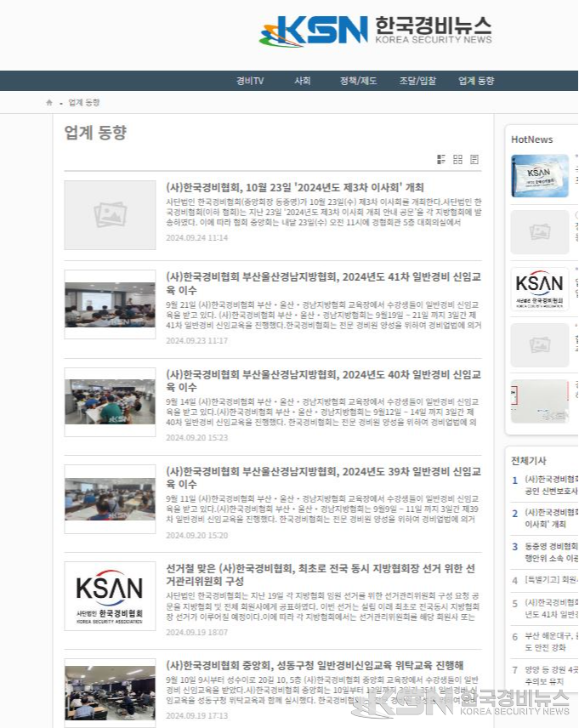579x728 pixels.
Task: Open 전체기사 item 7 양양 등 강원
Action: [551, 675]
